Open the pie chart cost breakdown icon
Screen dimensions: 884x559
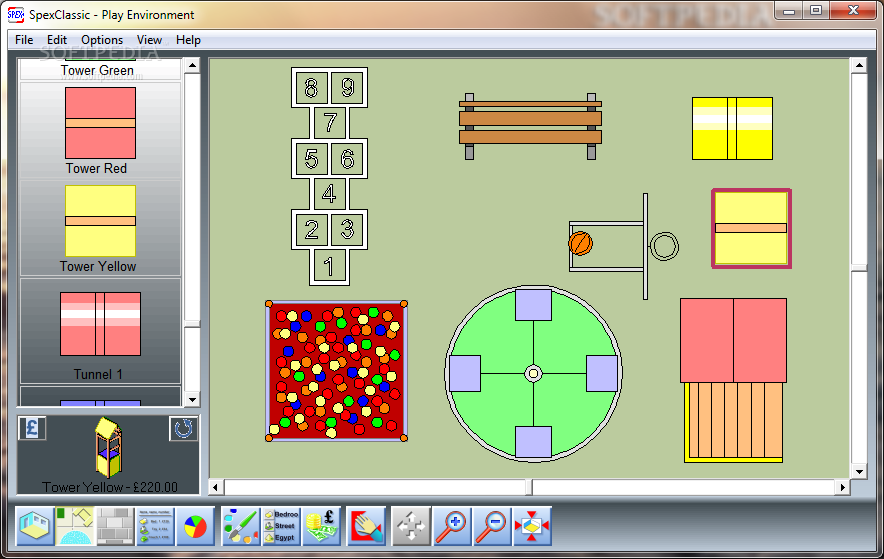pos(196,526)
